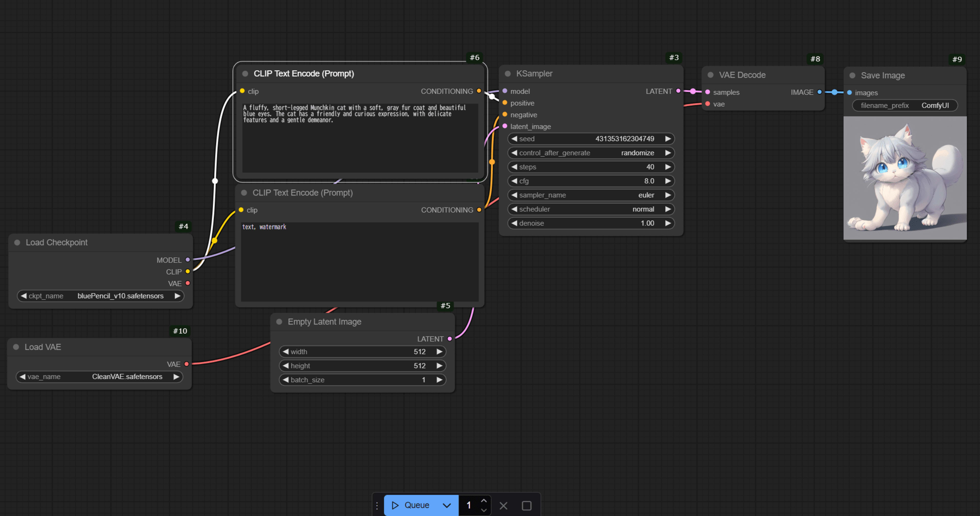The width and height of the screenshot is (980, 516).
Task: Open the scheduler normal dropdown
Action: [x=591, y=209]
